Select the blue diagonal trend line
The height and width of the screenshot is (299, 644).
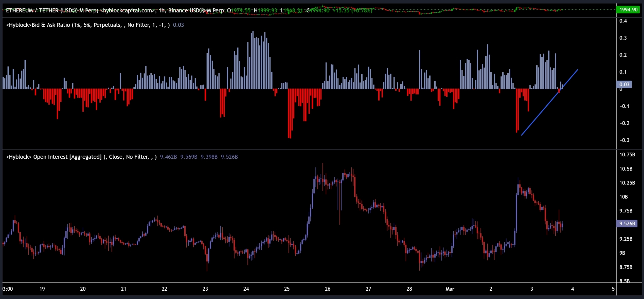[549, 102]
